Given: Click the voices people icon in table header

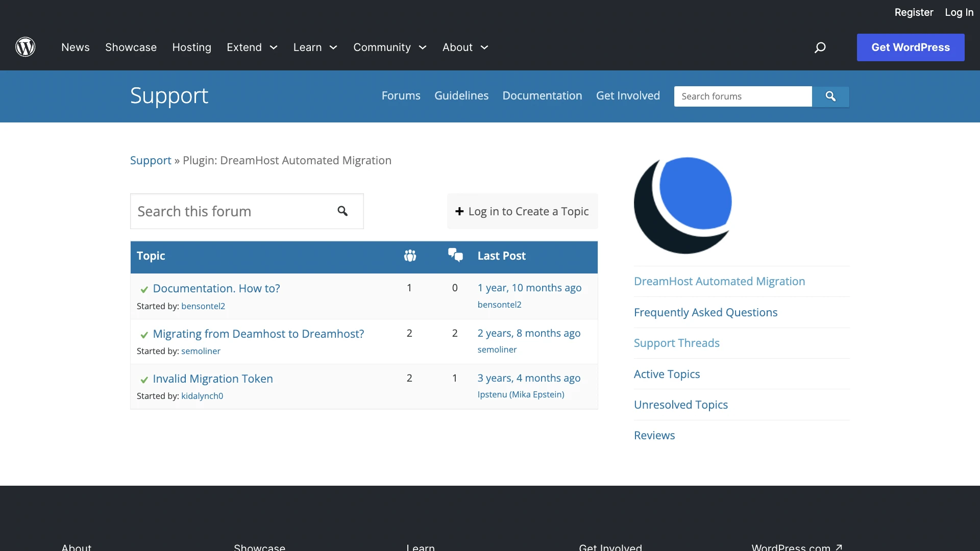Looking at the screenshot, I should pos(410,256).
